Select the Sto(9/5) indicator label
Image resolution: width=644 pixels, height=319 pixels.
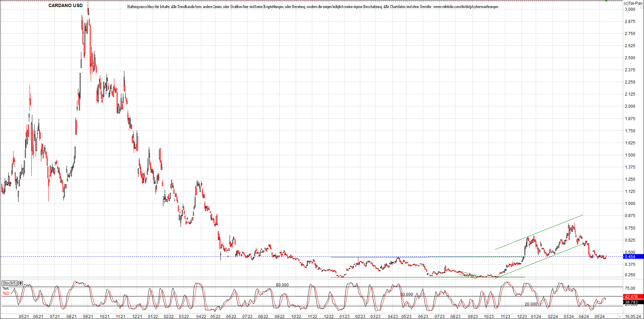pyautogui.click(x=10, y=283)
